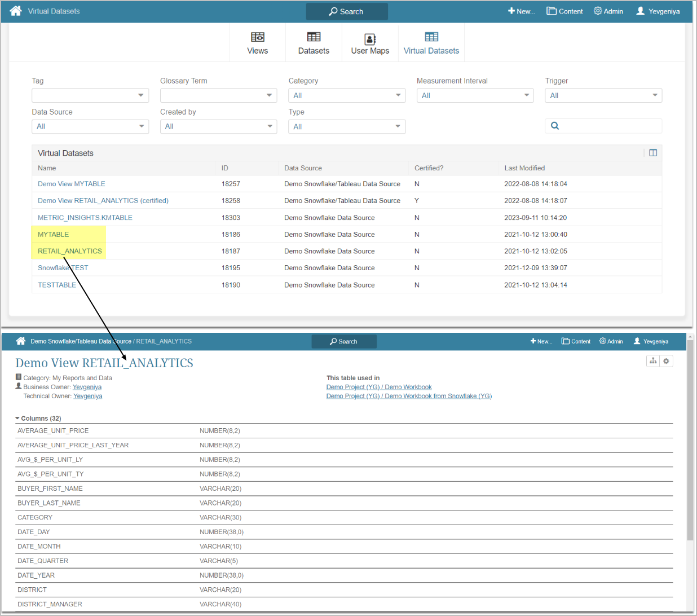This screenshot has height=616, width=697.
Task: Open the New... menu in top bar
Action: pos(522,11)
